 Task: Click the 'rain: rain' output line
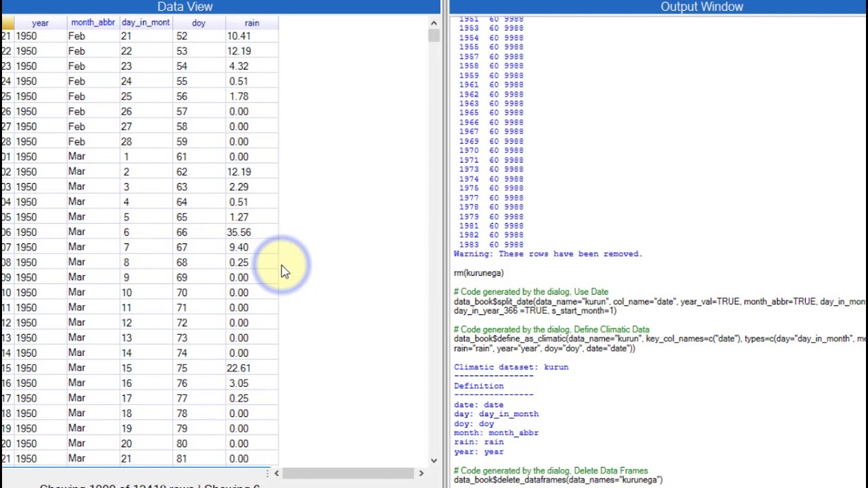[x=479, y=442]
